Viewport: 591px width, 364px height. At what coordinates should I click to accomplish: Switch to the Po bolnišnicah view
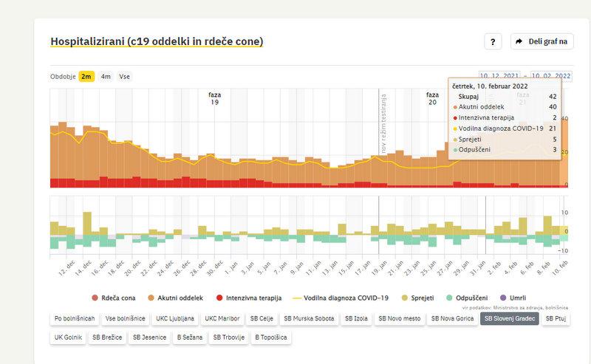(74, 319)
